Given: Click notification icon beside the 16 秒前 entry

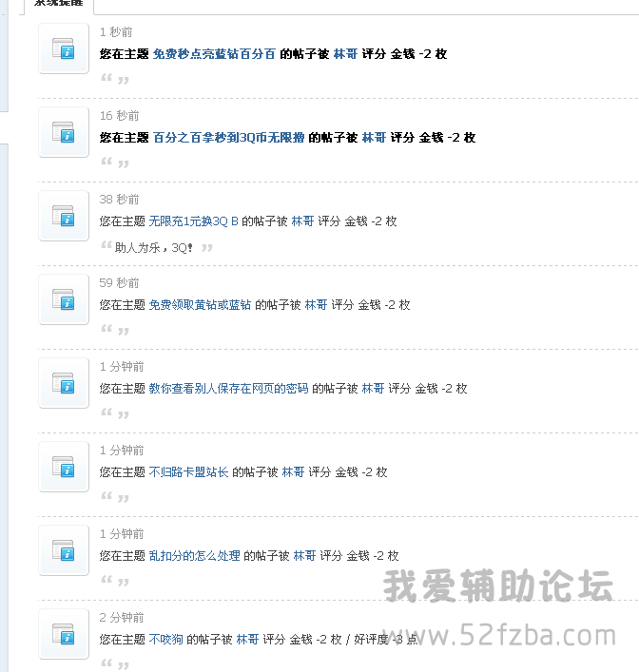Looking at the screenshot, I should 64,132.
